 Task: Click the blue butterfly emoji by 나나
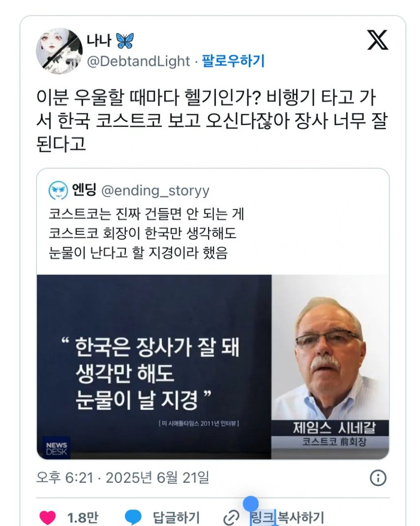125,41
